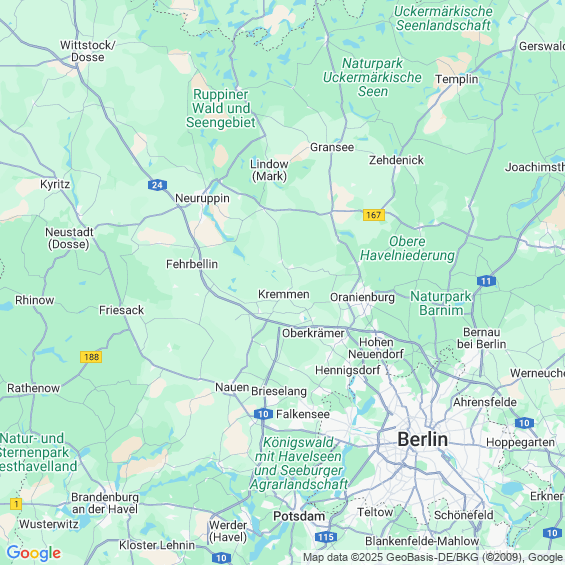Open the Google logo link
Screen dimensions: 565x565
click(34, 553)
